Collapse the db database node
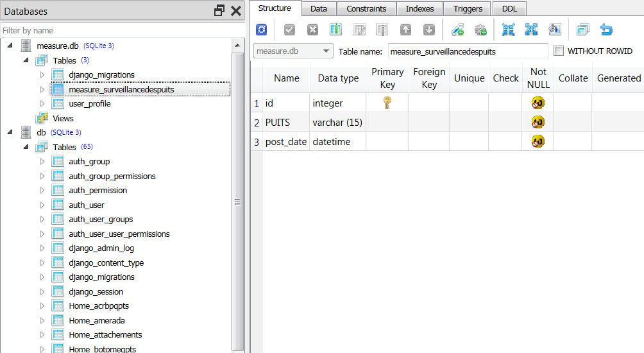Viewport: 644px width, 353px height. pyautogui.click(x=10, y=132)
